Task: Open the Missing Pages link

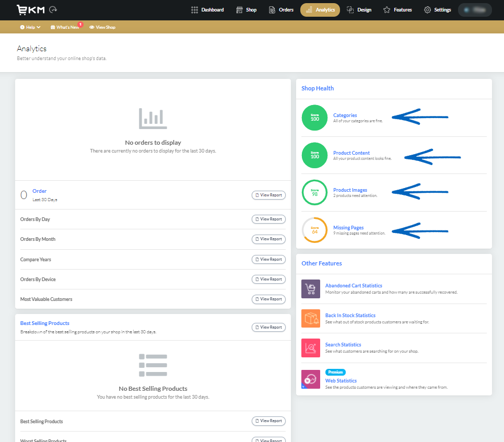Action: click(x=348, y=227)
